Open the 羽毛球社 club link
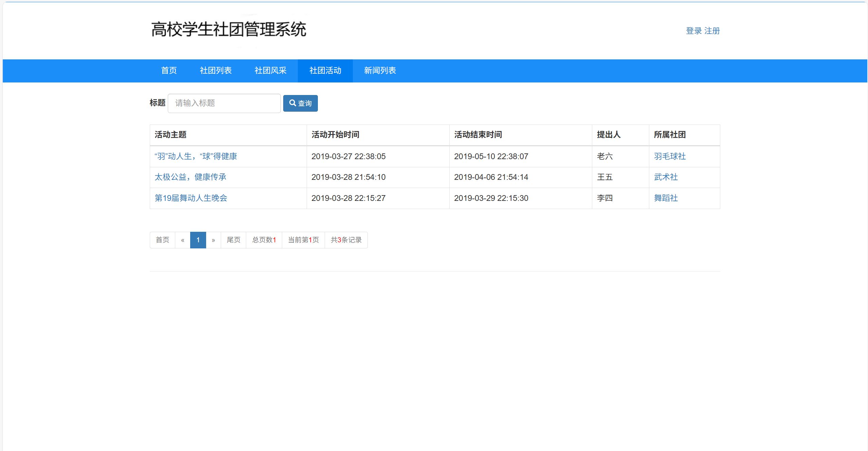 click(670, 156)
